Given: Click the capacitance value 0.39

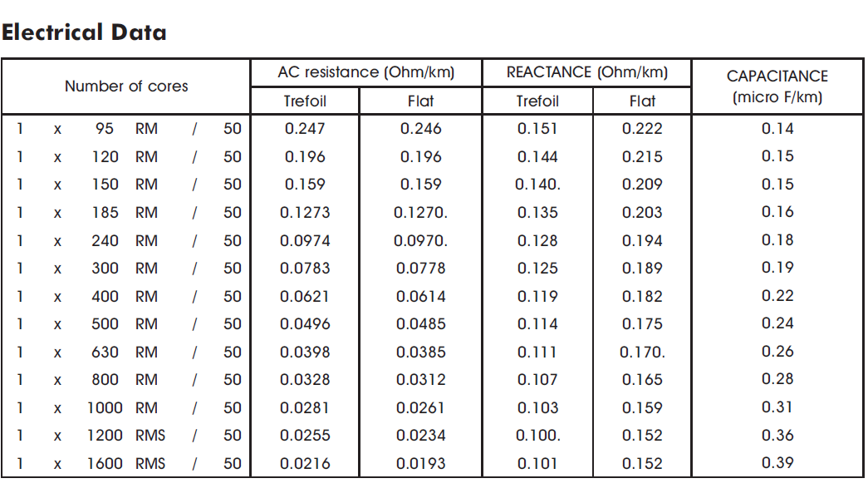Looking at the screenshot, I should 777,462.
